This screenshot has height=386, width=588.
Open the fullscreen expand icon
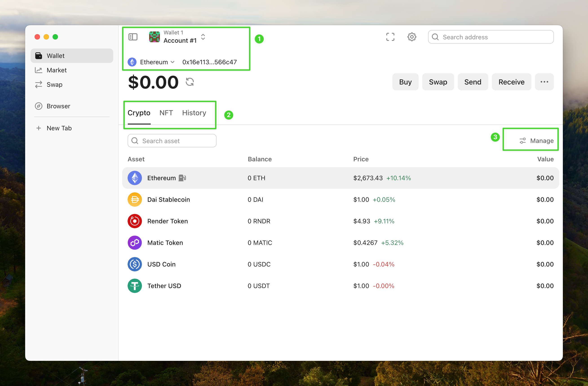(390, 37)
